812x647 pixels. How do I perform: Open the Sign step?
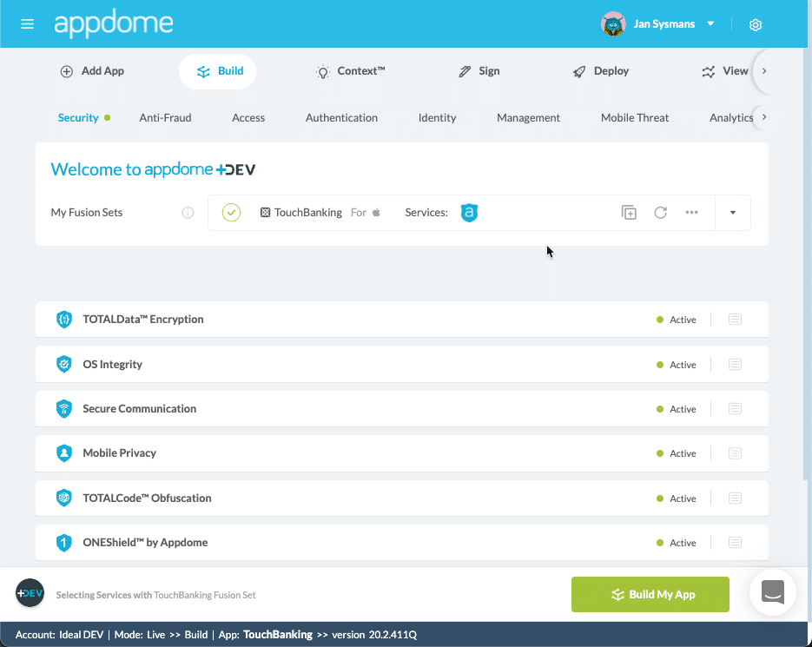(479, 71)
